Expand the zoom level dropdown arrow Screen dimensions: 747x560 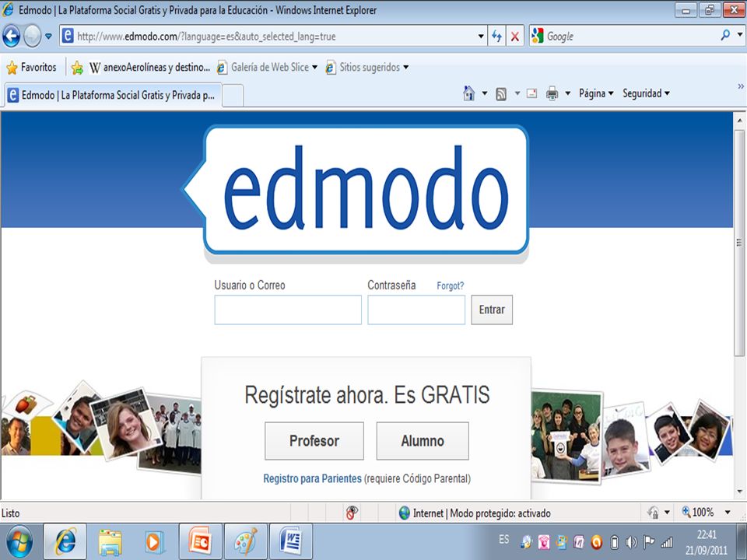pos(728,513)
